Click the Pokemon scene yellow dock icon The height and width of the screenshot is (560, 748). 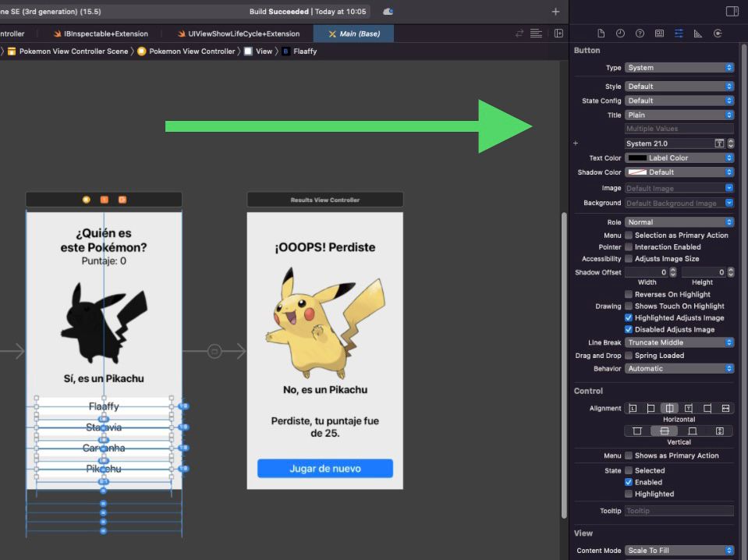(x=87, y=200)
